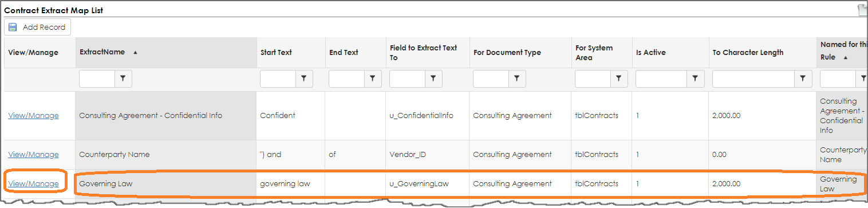Open View/Manage link for Counterparty Name
Viewport: 868px width, 208px height.
pos(33,154)
